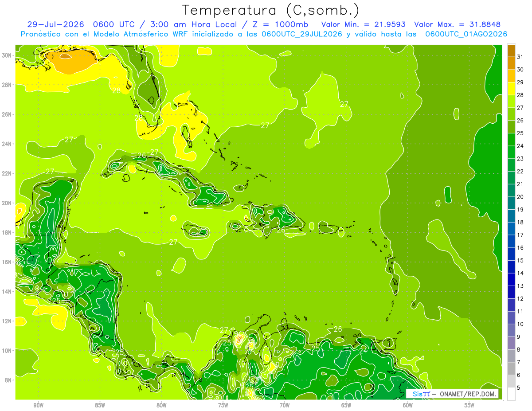Click the "0600UTC_29JUL2026" initialization timestamp
Screen dimensions: 532x411
click(302, 34)
